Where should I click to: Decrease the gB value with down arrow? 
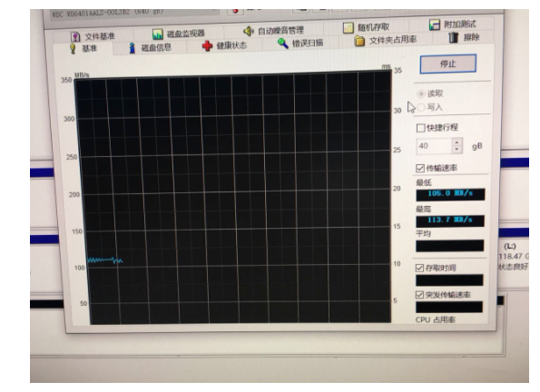tap(457, 150)
